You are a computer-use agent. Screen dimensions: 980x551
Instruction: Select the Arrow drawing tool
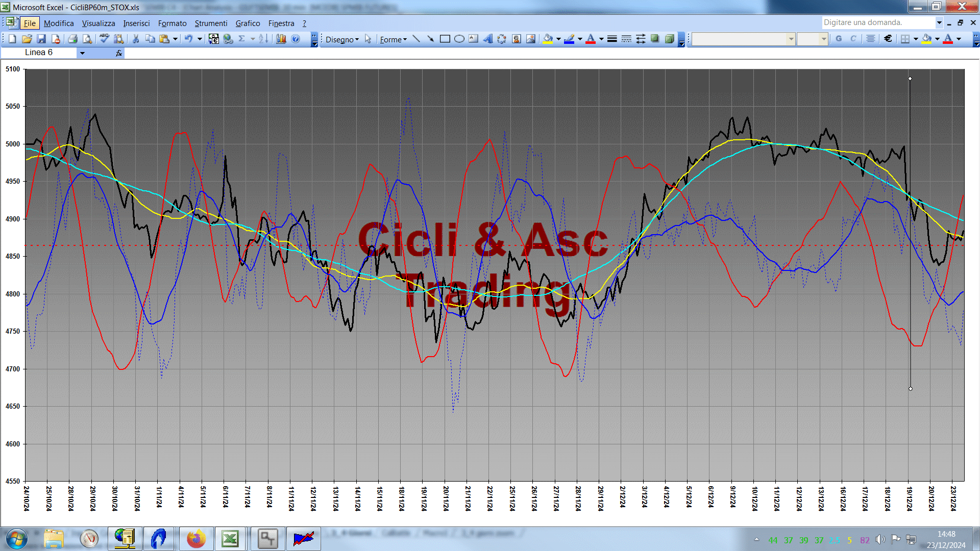(x=430, y=39)
